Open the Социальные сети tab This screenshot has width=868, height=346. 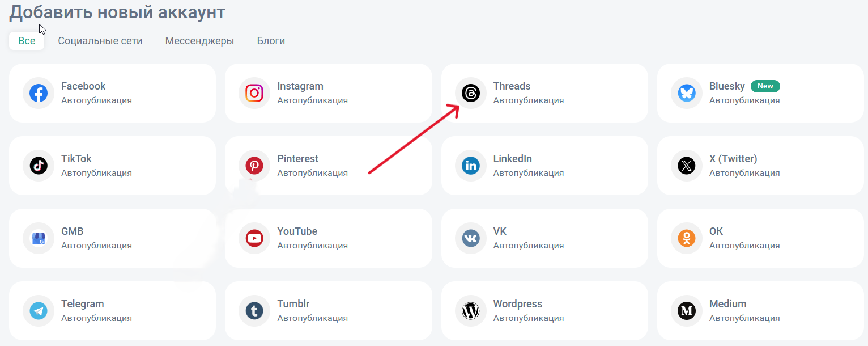coord(100,41)
